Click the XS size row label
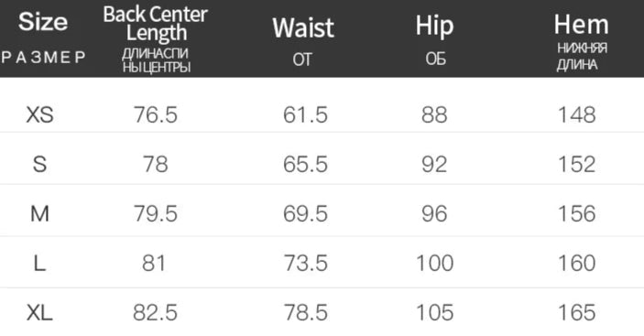This screenshot has height=336, width=644. pyautogui.click(x=39, y=114)
